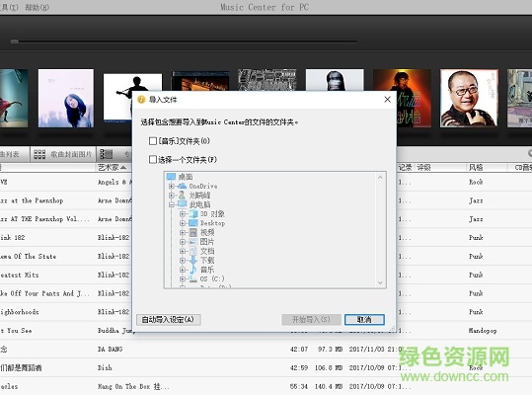532x395 pixels.
Task: Close the 导入文件 dialog
Action: (387, 100)
